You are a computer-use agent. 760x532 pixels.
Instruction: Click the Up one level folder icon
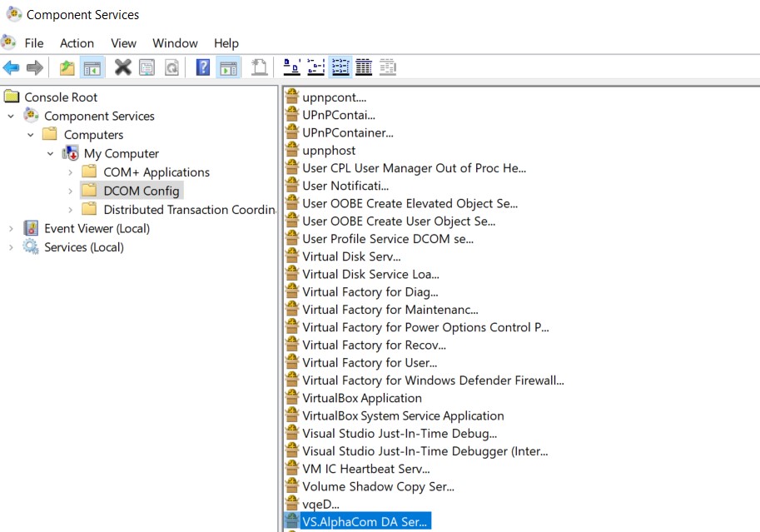[x=67, y=67]
